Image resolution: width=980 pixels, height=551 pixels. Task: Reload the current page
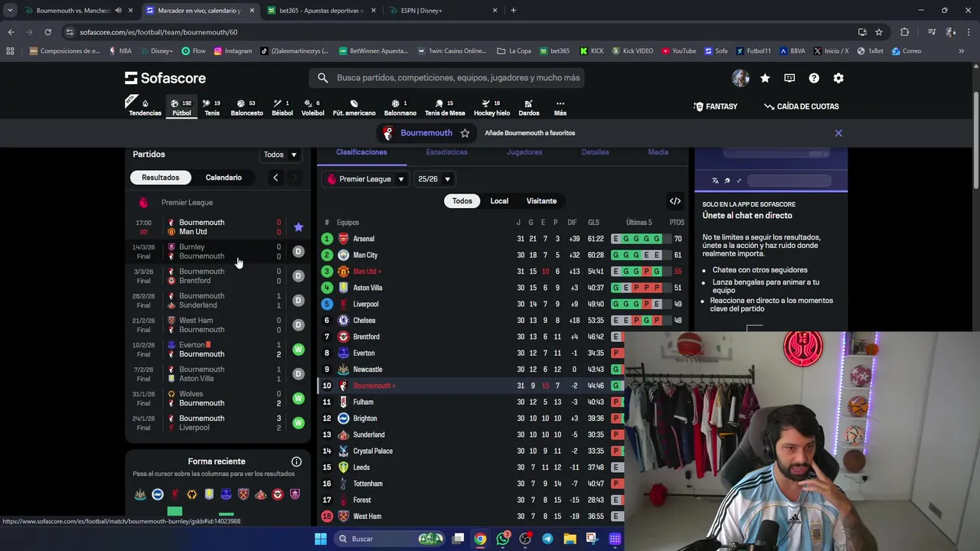(47, 32)
